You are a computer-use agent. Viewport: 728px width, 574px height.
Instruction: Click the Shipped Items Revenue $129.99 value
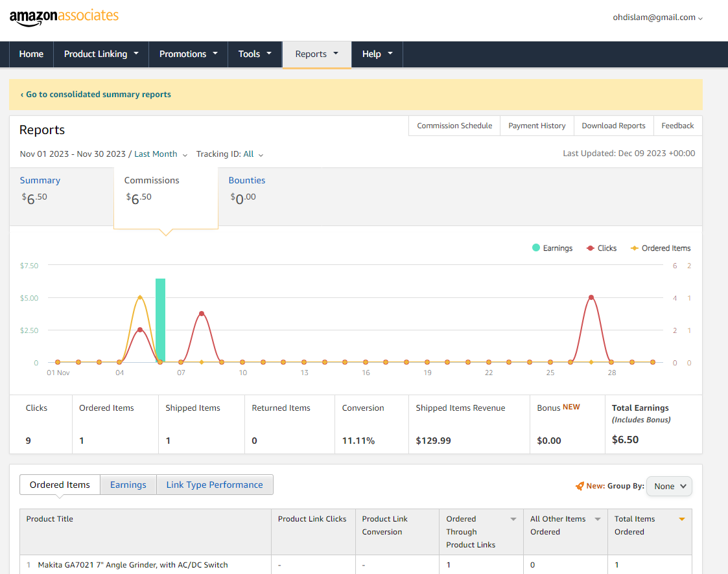[x=433, y=441]
